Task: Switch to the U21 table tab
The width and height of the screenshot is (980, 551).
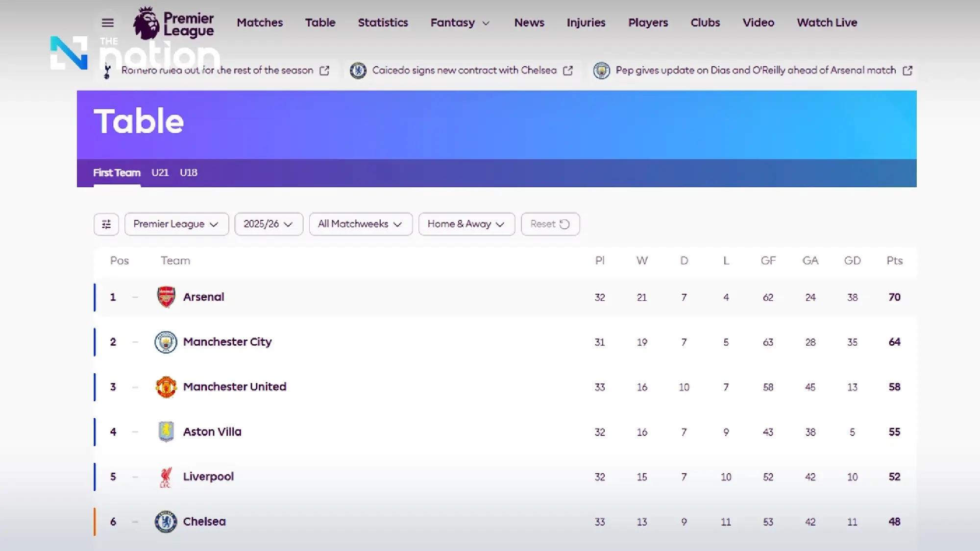Action: click(160, 172)
